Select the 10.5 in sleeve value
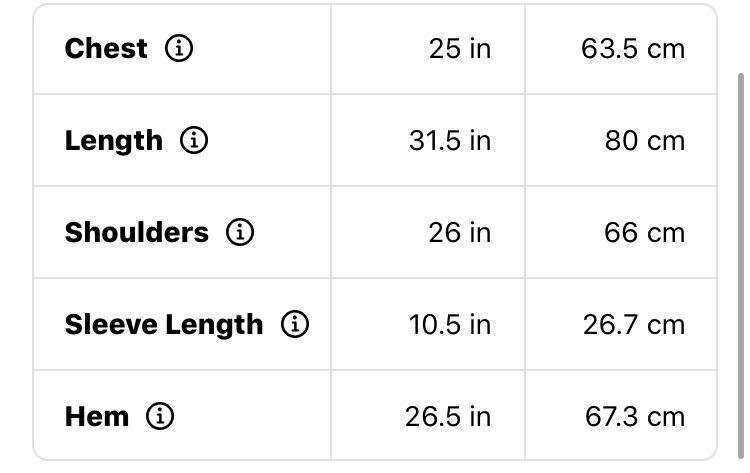Viewport: 750px width, 473px height. tap(450, 325)
